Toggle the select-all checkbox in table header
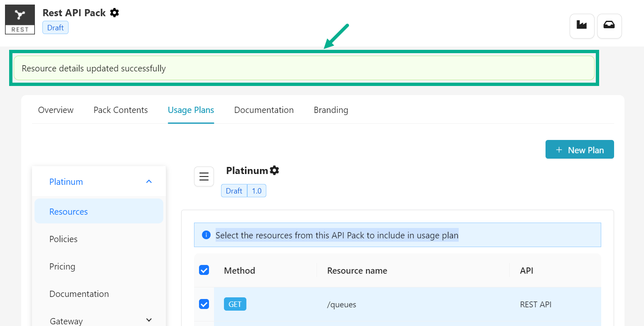Screen dimensions: 644x326 point(204,270)
